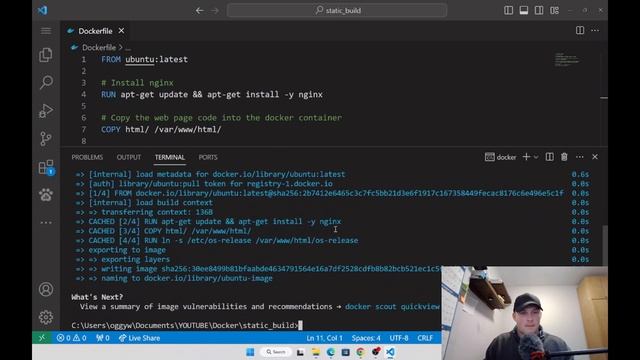The image size is (640, 360).
Task: Close the terminal panel
Action: pos(595,157)
